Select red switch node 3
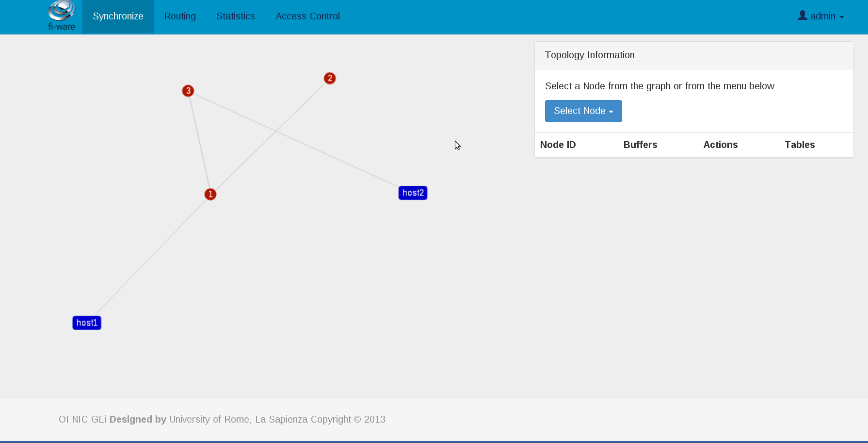 point(188,91)
